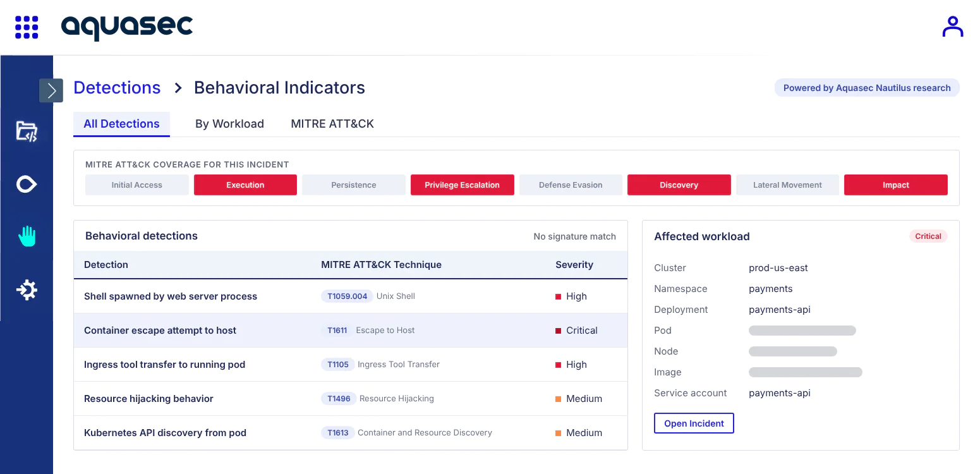
Task: Expand the sidebar with the chevron button
Action: pos(51,90)
